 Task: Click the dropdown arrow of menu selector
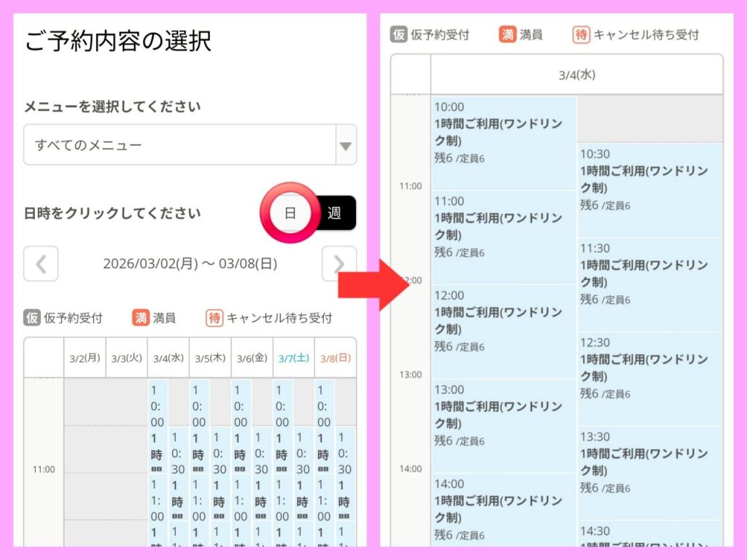pos(345,145)
